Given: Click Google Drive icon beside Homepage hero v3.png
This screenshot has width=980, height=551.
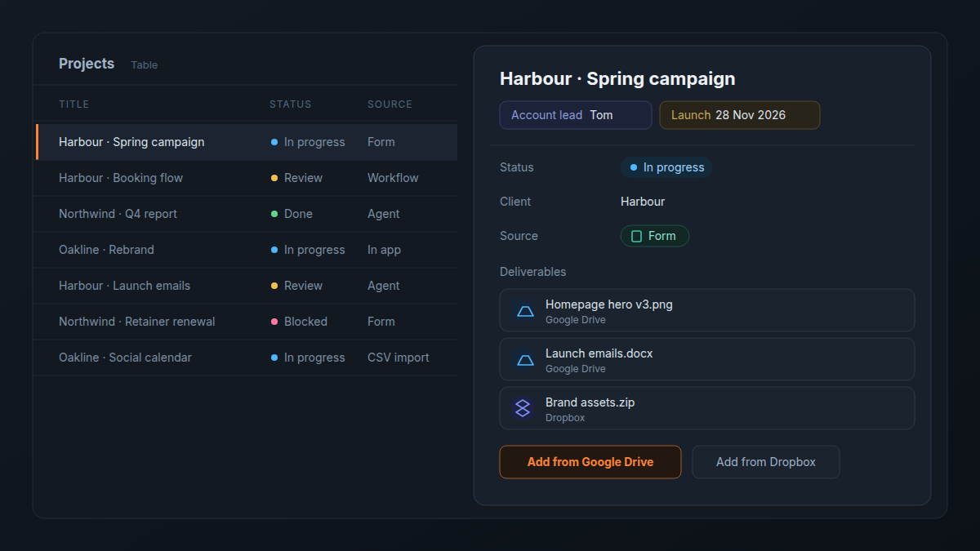Looking at the screenshot, I should point(525,310).
